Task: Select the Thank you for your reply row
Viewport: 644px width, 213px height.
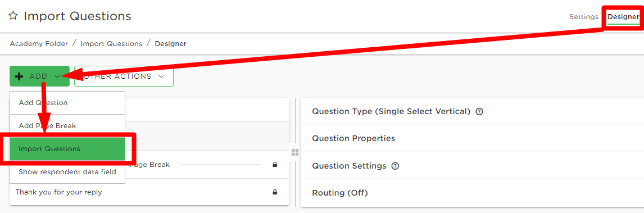Action: coord(149,192)
